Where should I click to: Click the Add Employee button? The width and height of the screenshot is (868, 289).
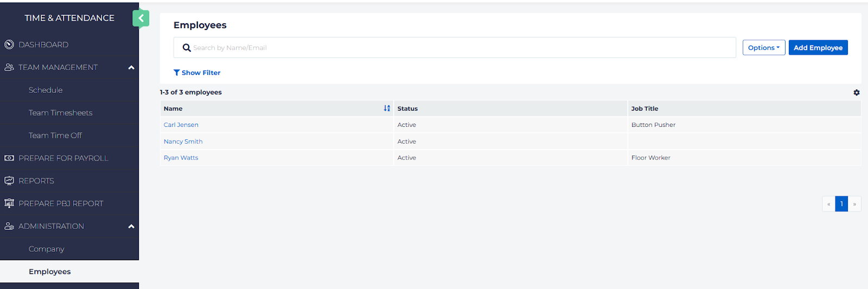pyautogui.click(x=818, y=48)
